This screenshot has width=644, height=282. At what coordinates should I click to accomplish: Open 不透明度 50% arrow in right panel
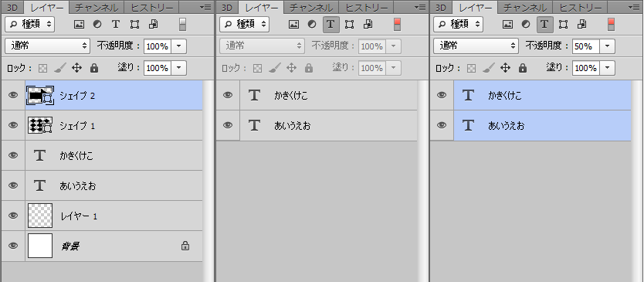607,46
